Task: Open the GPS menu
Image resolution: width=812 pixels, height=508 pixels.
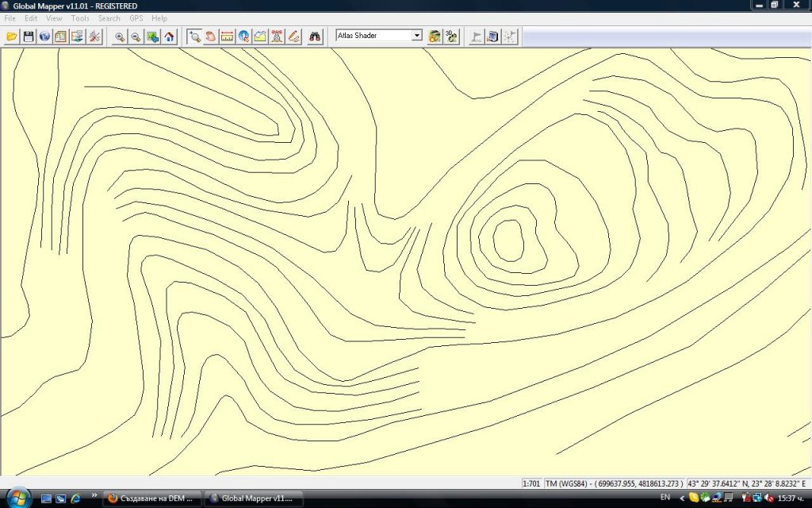Action: click(136, 18)
